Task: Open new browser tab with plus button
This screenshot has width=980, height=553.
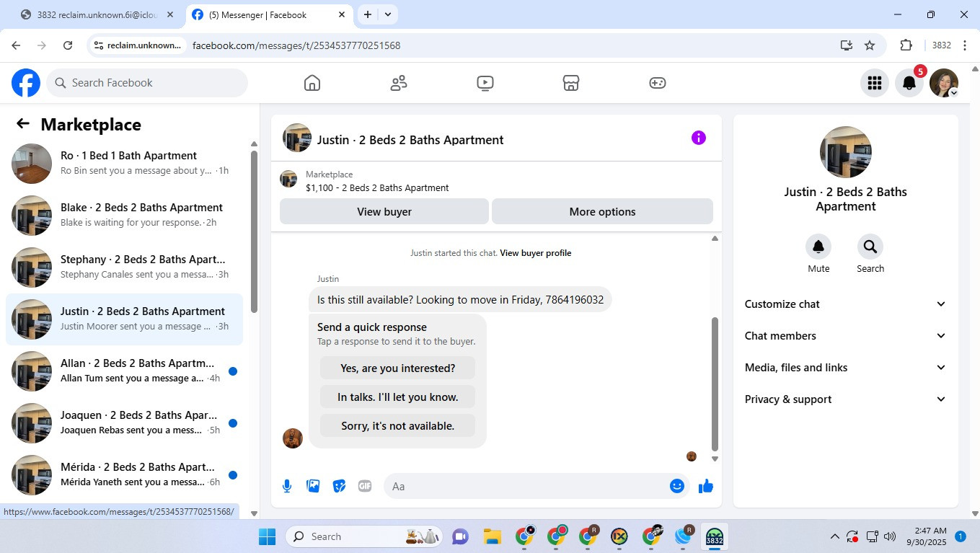Action: click(x=368, y=14)
